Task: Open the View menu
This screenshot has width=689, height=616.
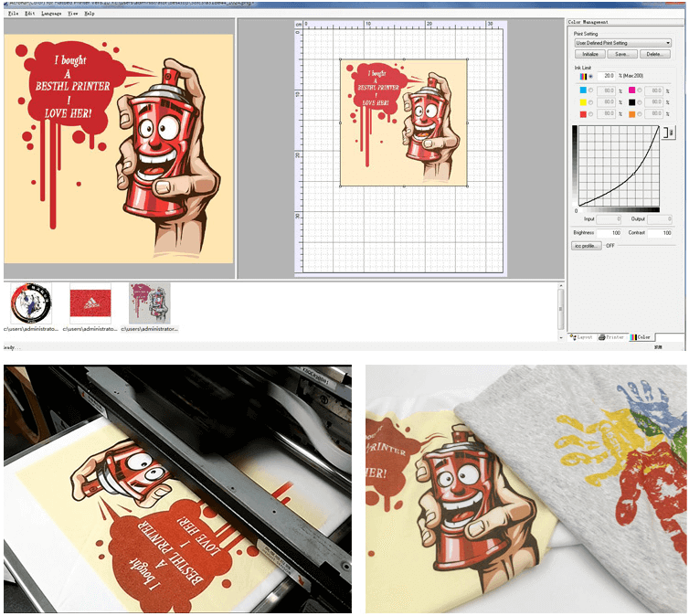Action: pos(72,14)
